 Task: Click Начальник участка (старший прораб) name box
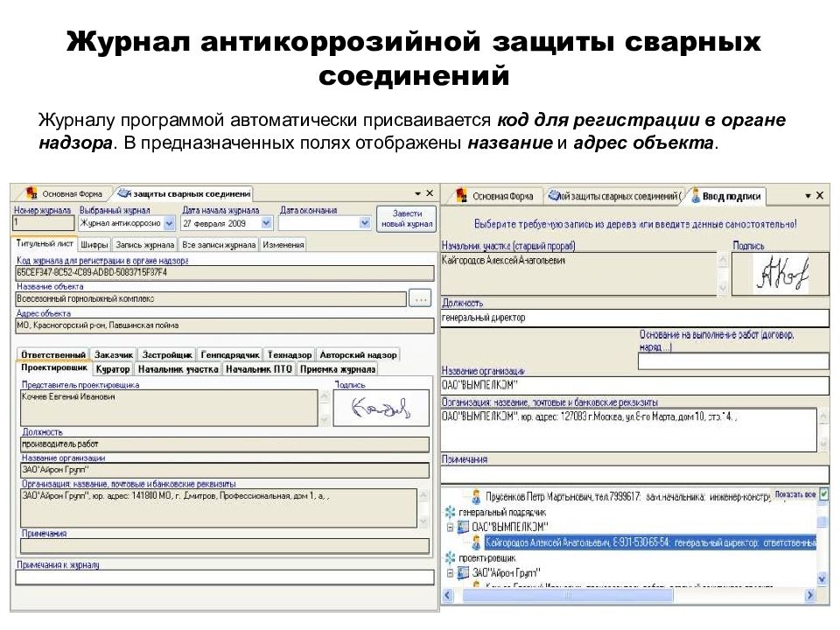pos(578,274)
